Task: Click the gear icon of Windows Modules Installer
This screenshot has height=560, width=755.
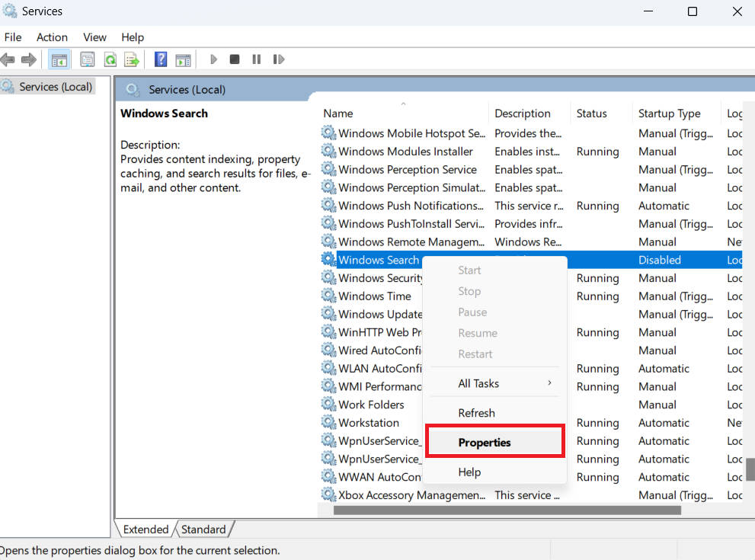Action: tap(328, 151)
